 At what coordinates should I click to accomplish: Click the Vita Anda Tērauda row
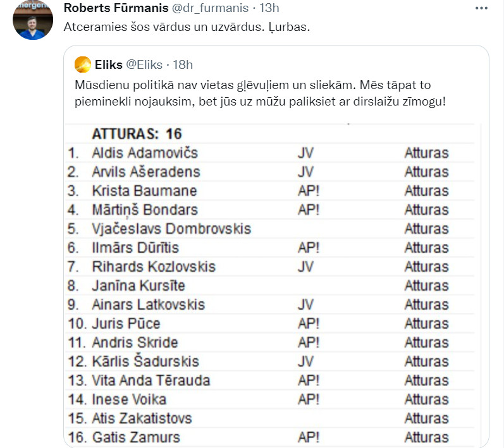151,380
